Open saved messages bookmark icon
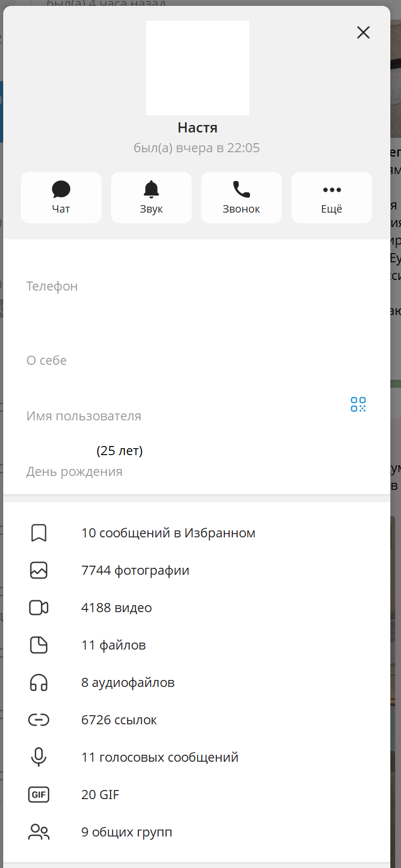Viewport: 401px width, 868px height. [38, 533]
